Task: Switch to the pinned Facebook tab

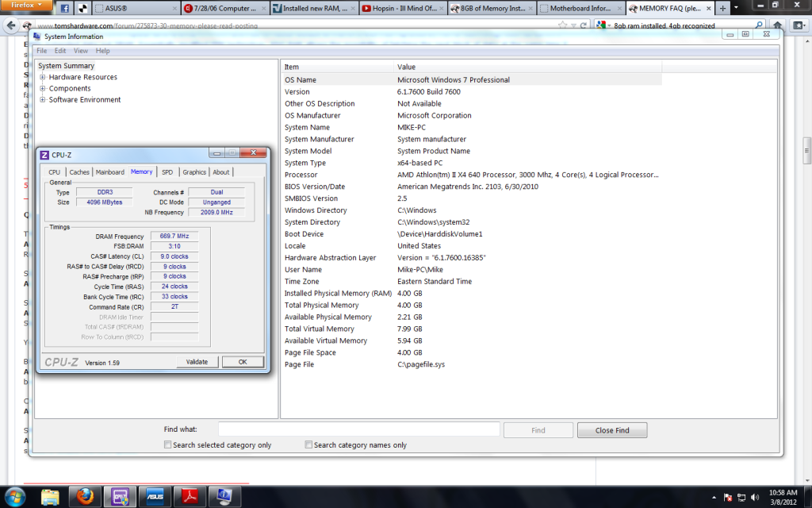Action: 65,8
